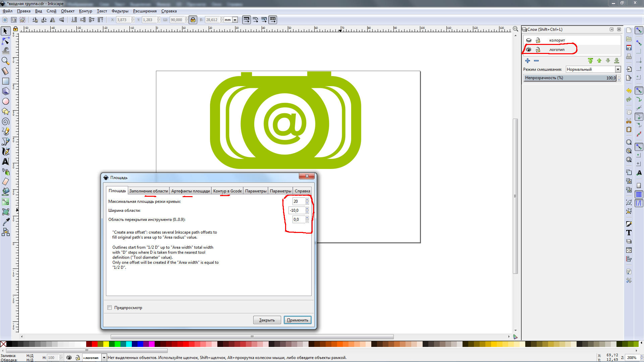The height and width of the screenshot is (362, 644).
Task: Toggle visibility of логотип layer
Action: tap(529, 50)
